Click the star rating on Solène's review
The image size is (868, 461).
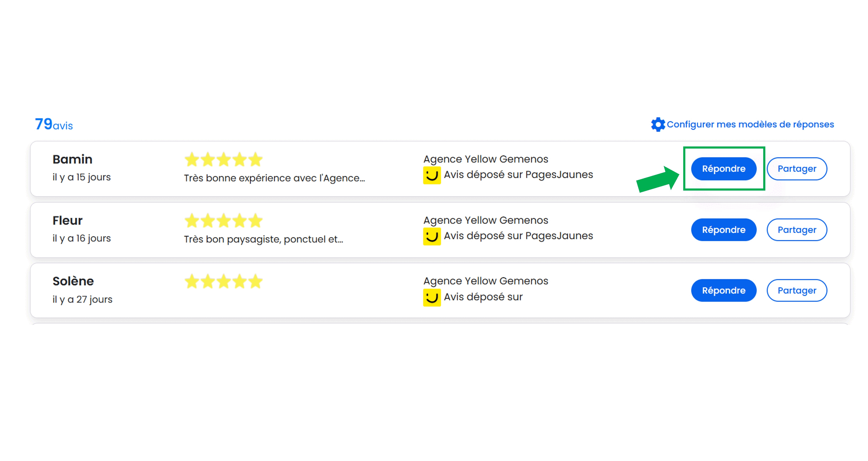223,281
